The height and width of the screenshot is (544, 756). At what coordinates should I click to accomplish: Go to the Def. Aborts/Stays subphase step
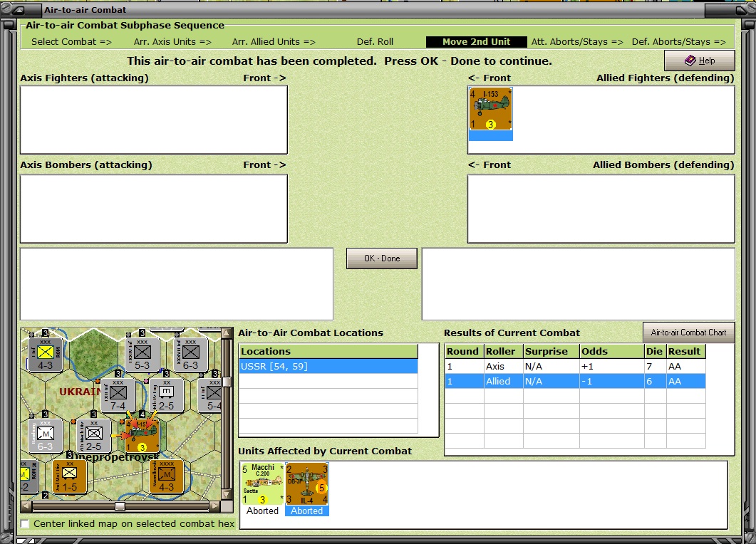(x=679, y=42)
